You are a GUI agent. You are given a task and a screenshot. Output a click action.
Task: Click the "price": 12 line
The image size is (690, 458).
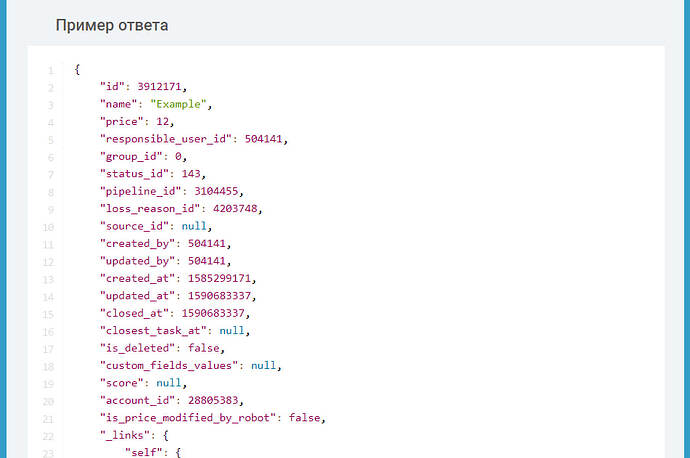[x=137, y=121]
